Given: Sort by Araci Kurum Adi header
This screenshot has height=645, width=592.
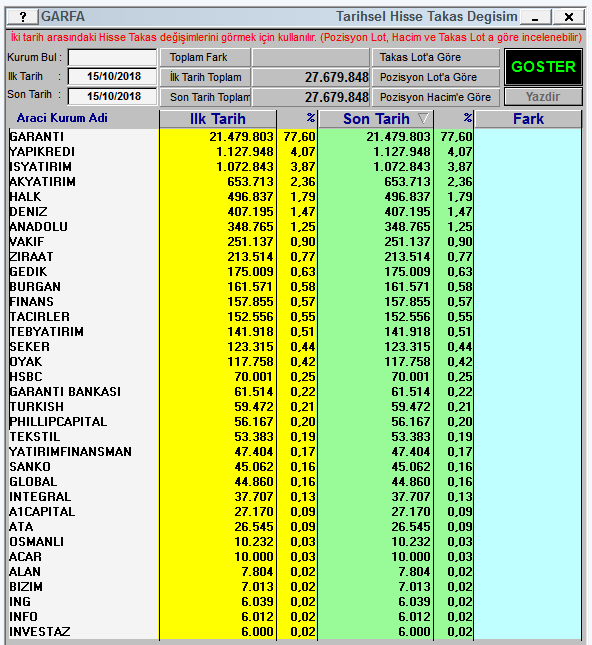Looking at the screenshot, I should pyautogui.click(x=62, y=118).
